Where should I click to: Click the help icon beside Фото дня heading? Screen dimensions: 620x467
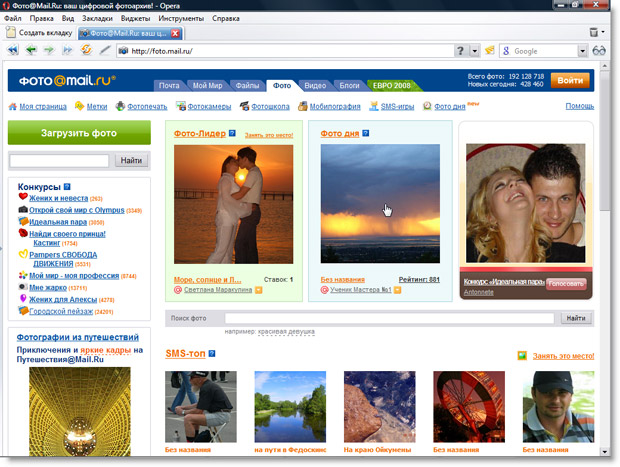(x=365, y=133)
